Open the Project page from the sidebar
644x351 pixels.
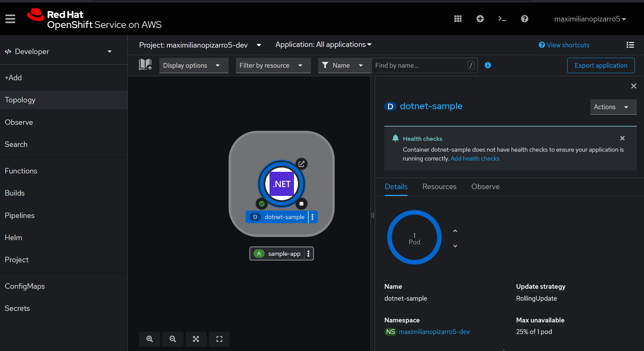pos(64,260)
